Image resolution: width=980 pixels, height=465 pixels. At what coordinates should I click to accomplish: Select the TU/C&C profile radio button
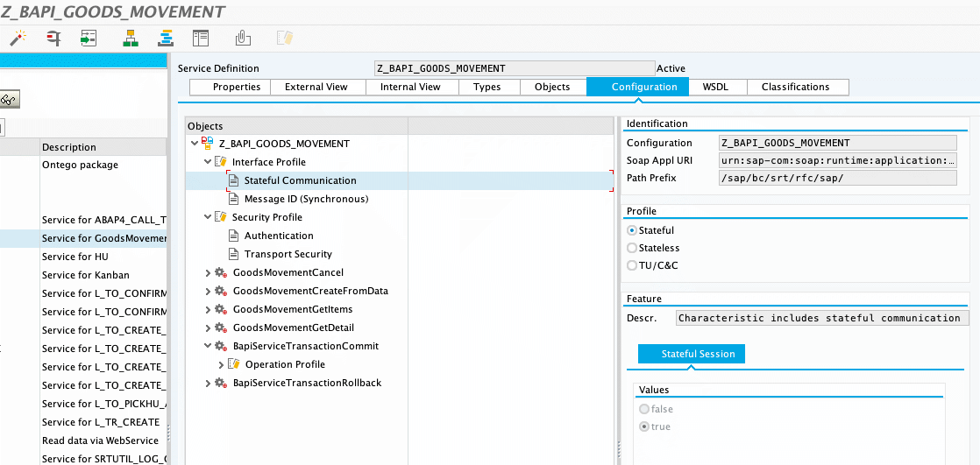(x=632, y=265)
